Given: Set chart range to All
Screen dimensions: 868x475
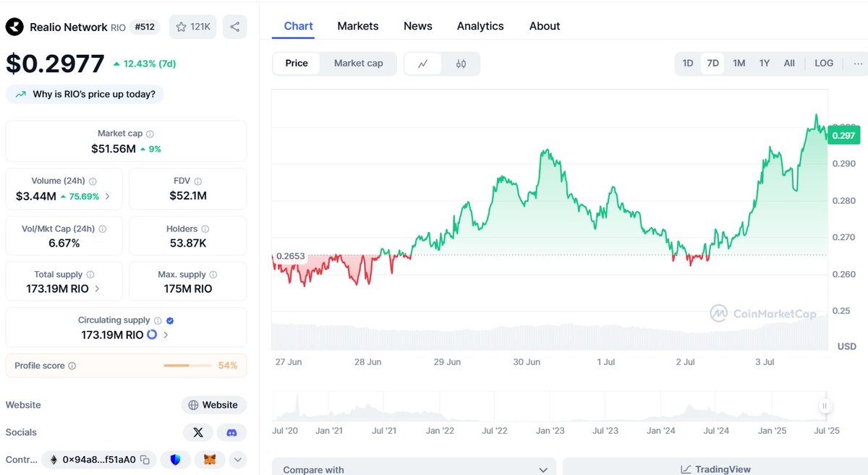Looking at the screenshot, I should 789,63.
